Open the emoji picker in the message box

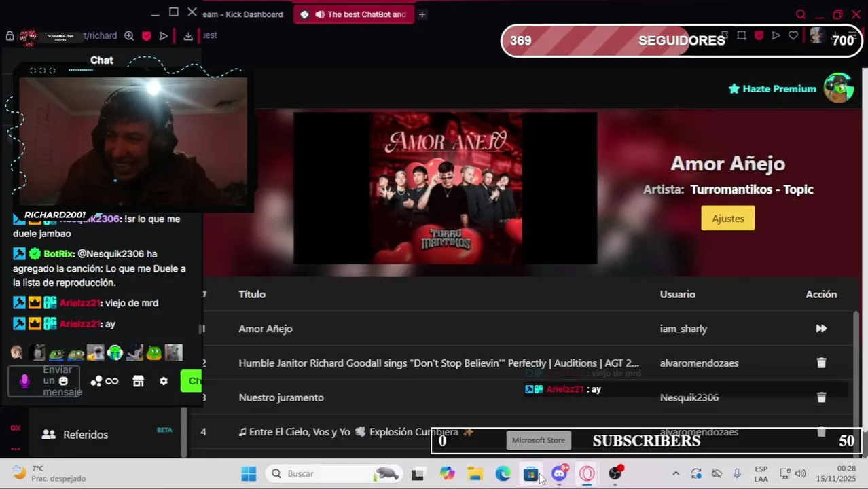click(63, 381)
